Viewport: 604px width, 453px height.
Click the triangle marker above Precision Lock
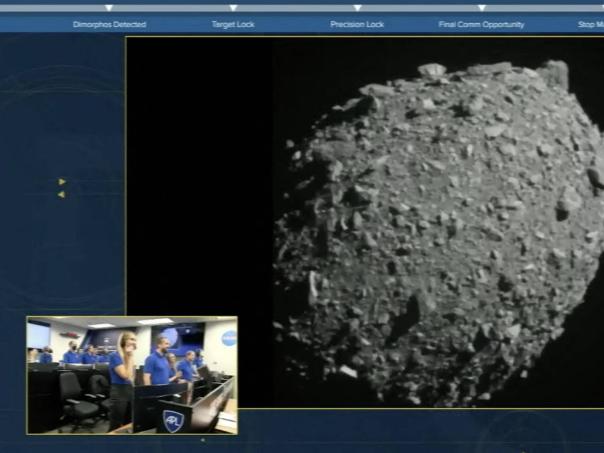click(x=357, y=8)
